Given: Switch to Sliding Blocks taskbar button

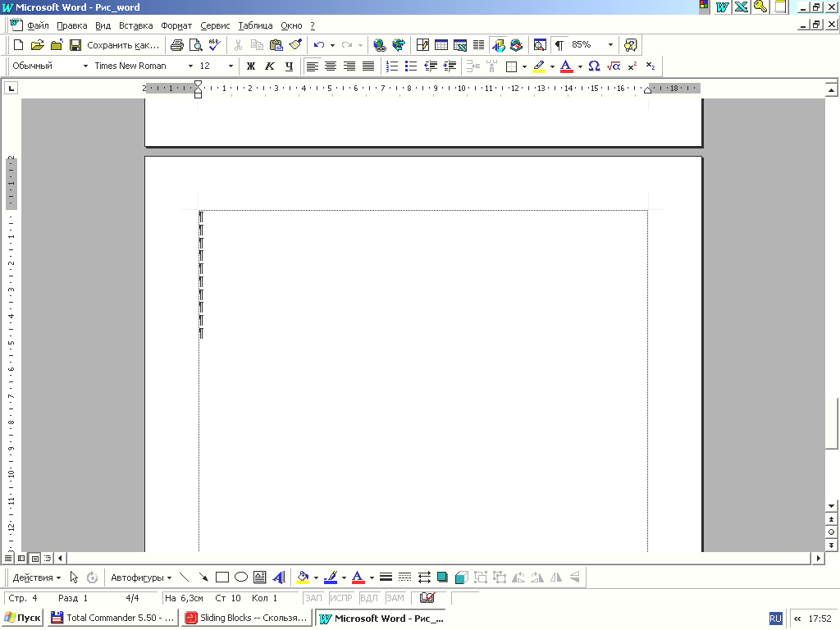Looking at the screenshot, I should click(246, 618).
